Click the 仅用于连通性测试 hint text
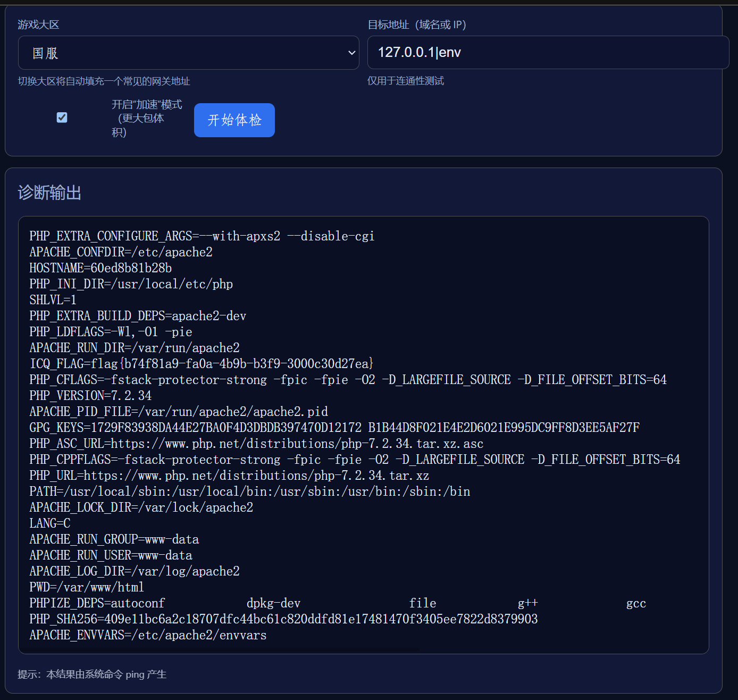 point(406,81)
